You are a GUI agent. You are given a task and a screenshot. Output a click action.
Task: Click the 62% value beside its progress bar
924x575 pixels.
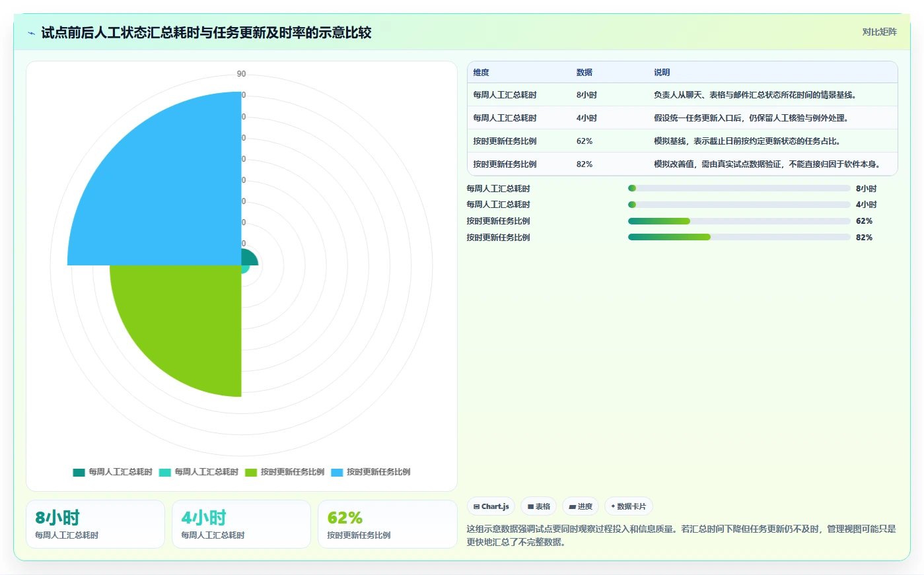click(x=864, y=221)
